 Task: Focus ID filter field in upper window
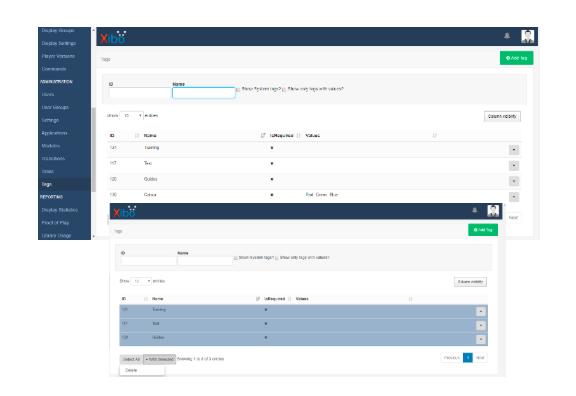[x=140, y=93]
